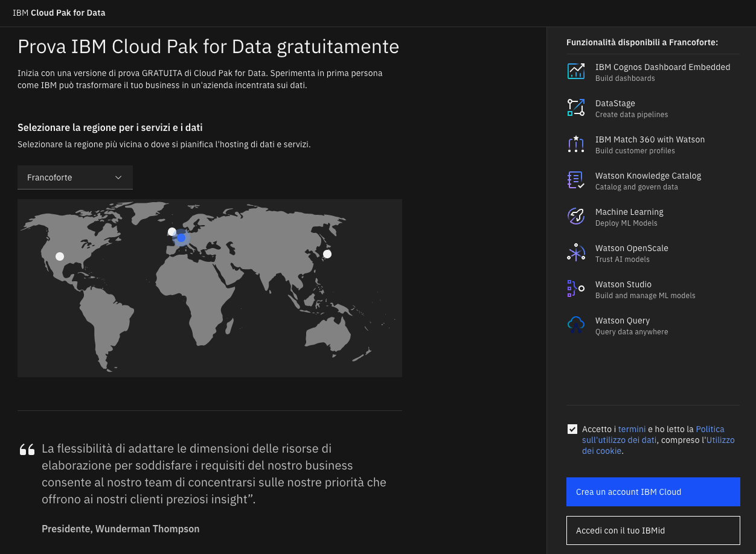Click the Watson Studio icon

coord(576,288)
